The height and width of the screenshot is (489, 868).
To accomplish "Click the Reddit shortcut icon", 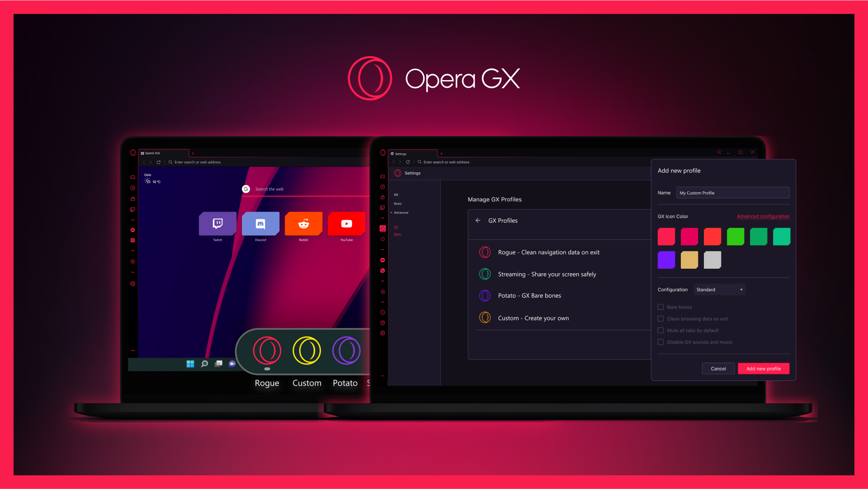I will (x=302, y=223).
